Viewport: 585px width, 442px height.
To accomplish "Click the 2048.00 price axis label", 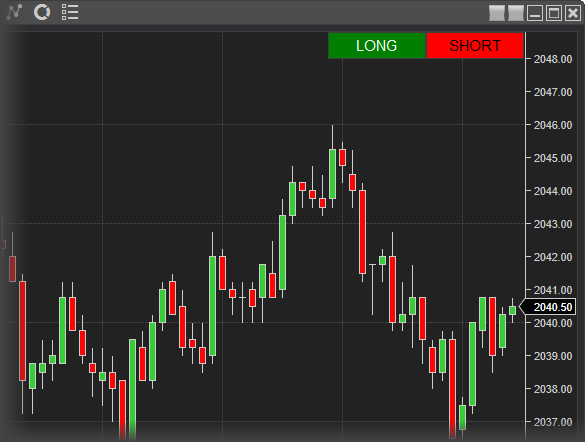I will click(x=553, y=59).
